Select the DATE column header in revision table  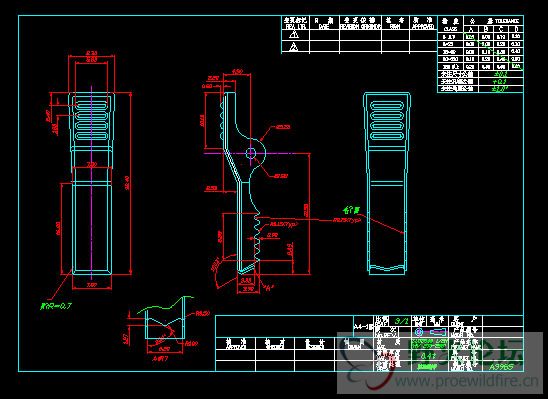[324, 23]
